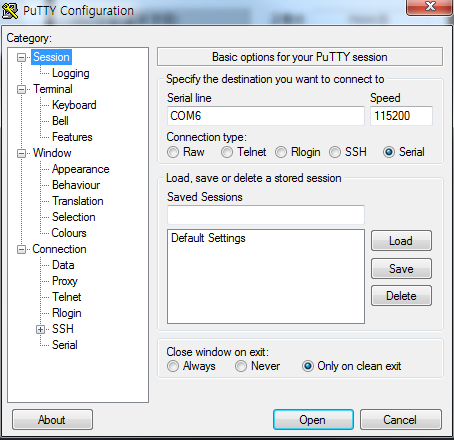The width and height of the screenshot is (454, 440).
Task: Open Serial options under Connection
Action: 65,345
